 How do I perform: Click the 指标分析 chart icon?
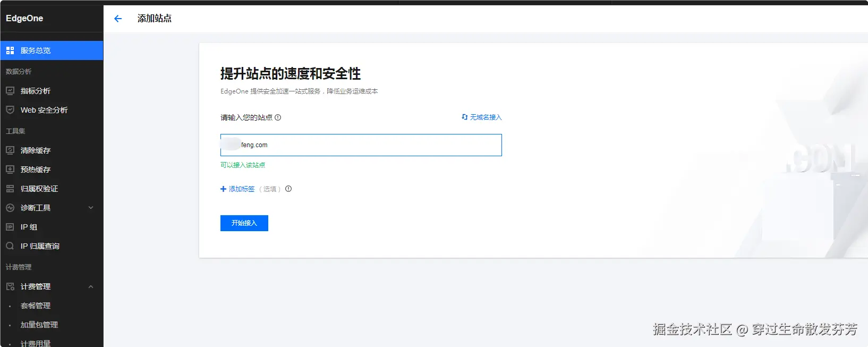click(x=10, y=91)
